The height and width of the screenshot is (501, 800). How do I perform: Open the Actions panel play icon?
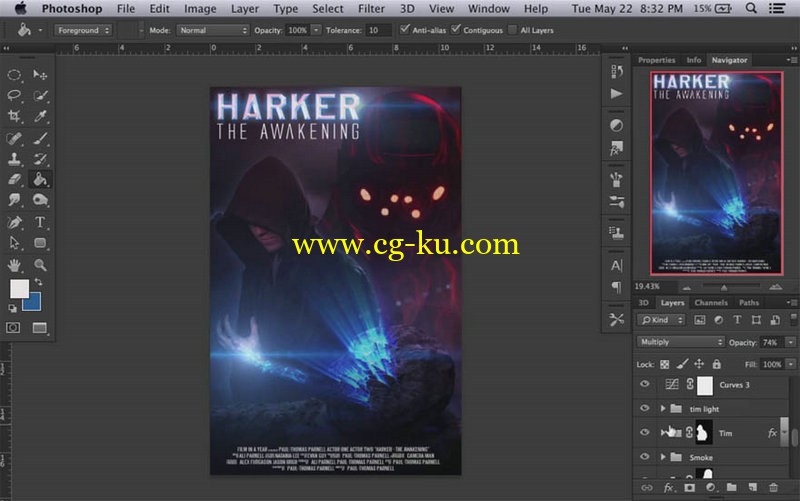tap(616, 94)
